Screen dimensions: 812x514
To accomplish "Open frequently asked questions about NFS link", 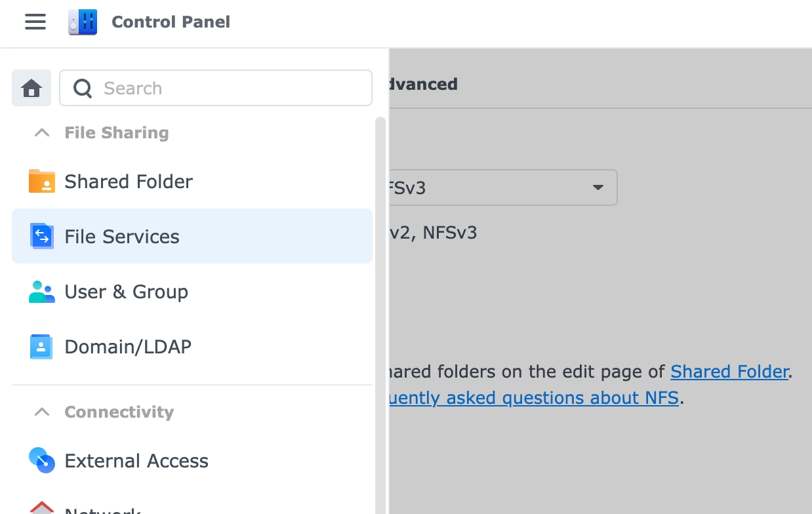I will coord(534,398).
